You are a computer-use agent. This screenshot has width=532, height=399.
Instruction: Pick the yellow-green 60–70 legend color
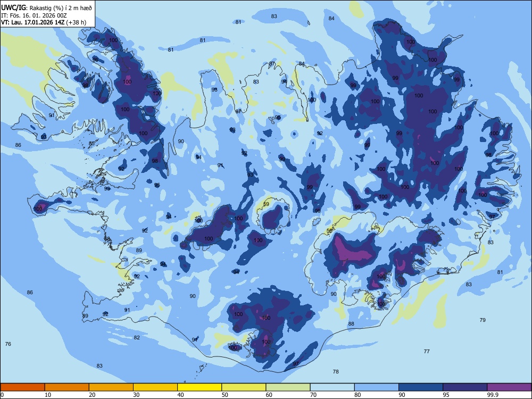[x=288, y=387]
